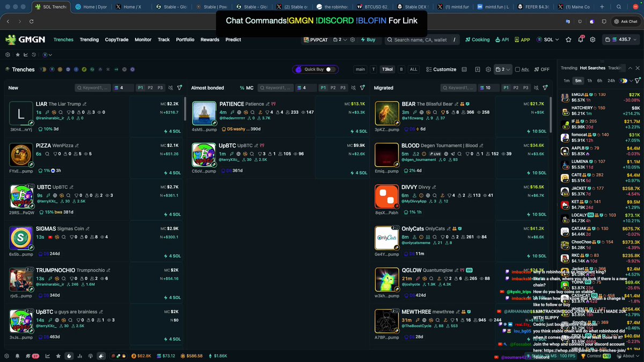The image size is (644, 362).
Task: Open wallet count dropdown beside Adv.
Action: point(503,69)
